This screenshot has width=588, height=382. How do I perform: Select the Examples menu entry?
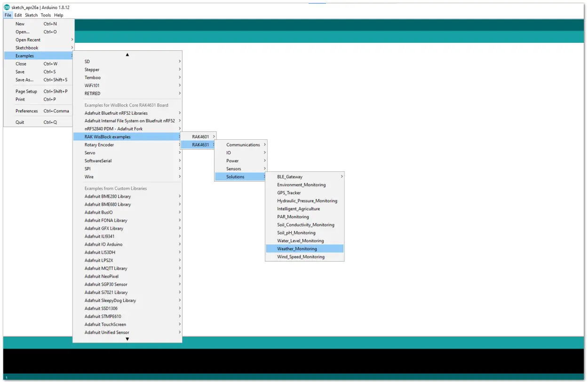[x=39, y=56]
